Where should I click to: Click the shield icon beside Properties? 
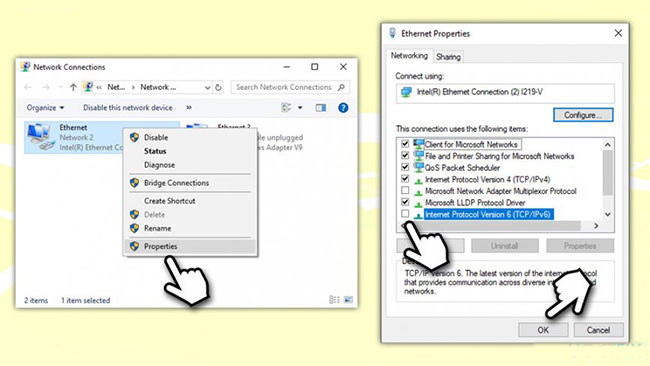click(x=134, y=246)
